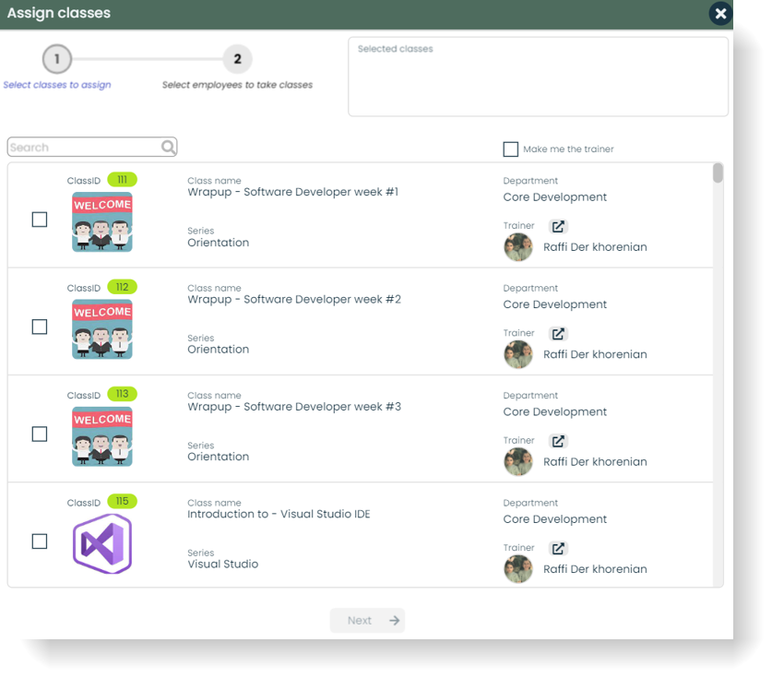Click the Welcome thumbnail of class 111

[x=102, y=222]
